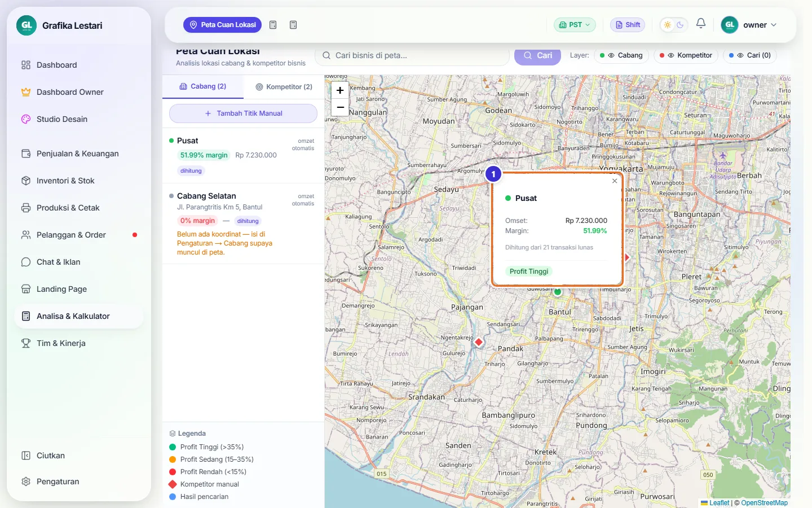Switch to the Kompetitor (2) tab
The width and height of the screenshot is (812, 508).
(284, 87)
